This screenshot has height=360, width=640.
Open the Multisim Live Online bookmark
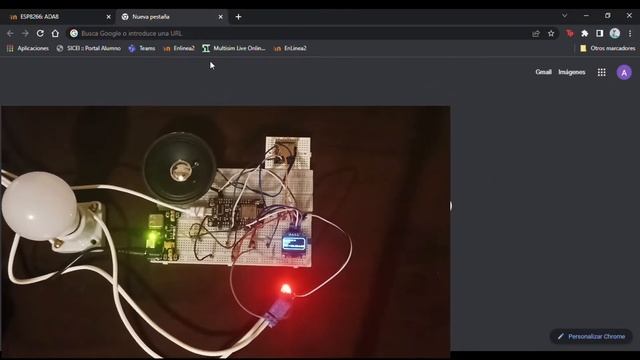(234, 48)
